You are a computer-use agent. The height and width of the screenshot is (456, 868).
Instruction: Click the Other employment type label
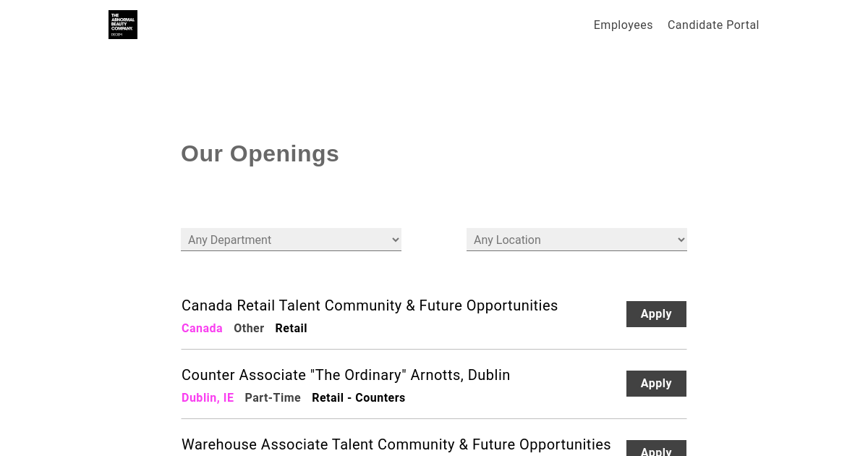249,329
